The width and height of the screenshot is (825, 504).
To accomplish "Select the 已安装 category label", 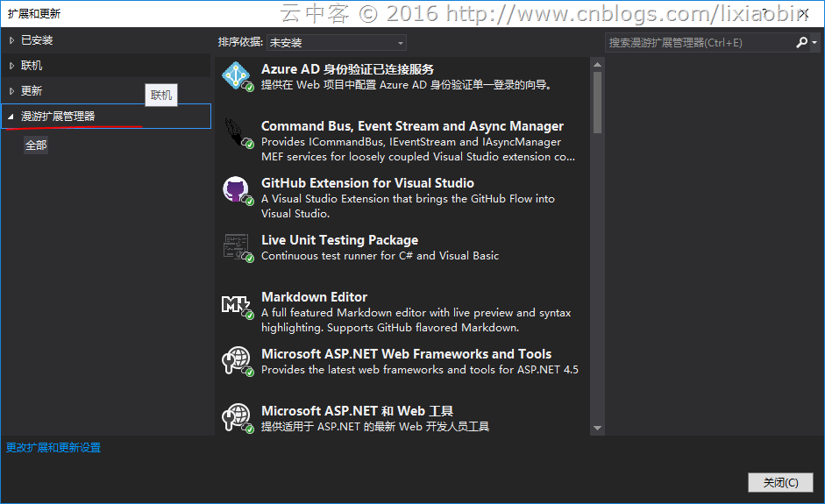I will point(37,40).
